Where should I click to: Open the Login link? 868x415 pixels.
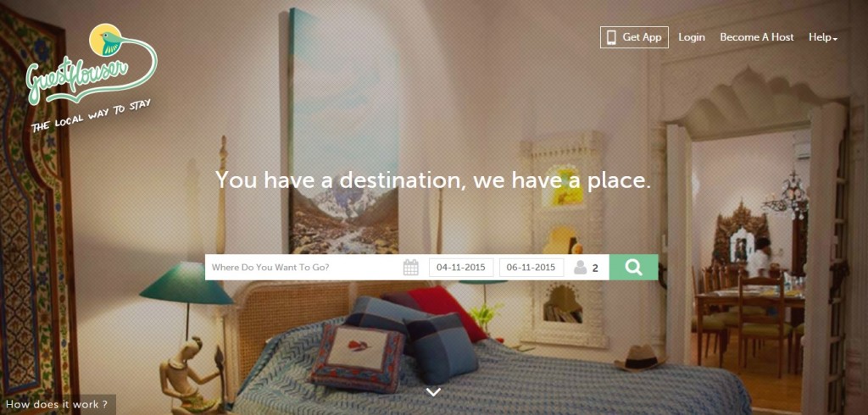click(x=692, y=37)
